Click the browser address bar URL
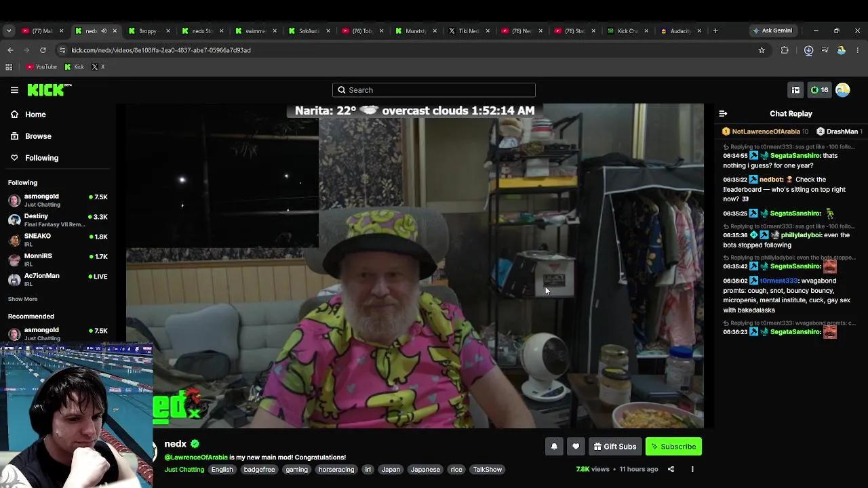Viewport: 868px width, 488px height. [x=161, y=50]
